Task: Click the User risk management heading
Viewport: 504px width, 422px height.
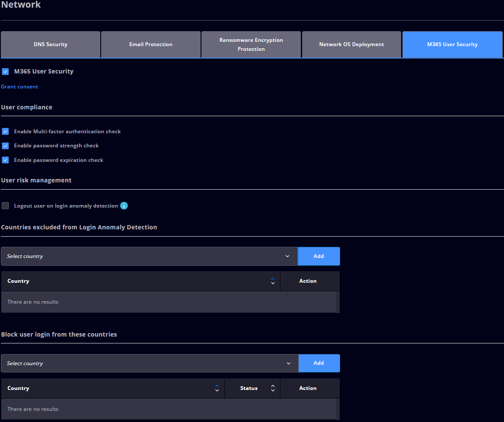Action: pos(36,180)
